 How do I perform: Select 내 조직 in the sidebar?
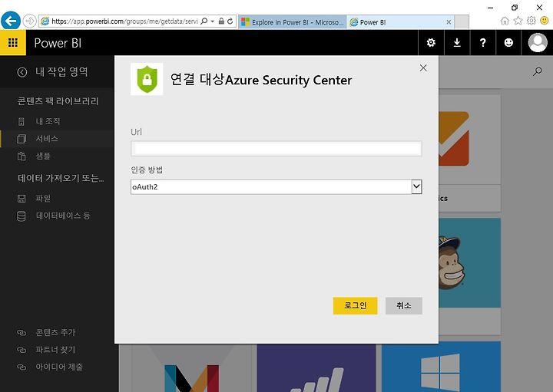point(48,121)
